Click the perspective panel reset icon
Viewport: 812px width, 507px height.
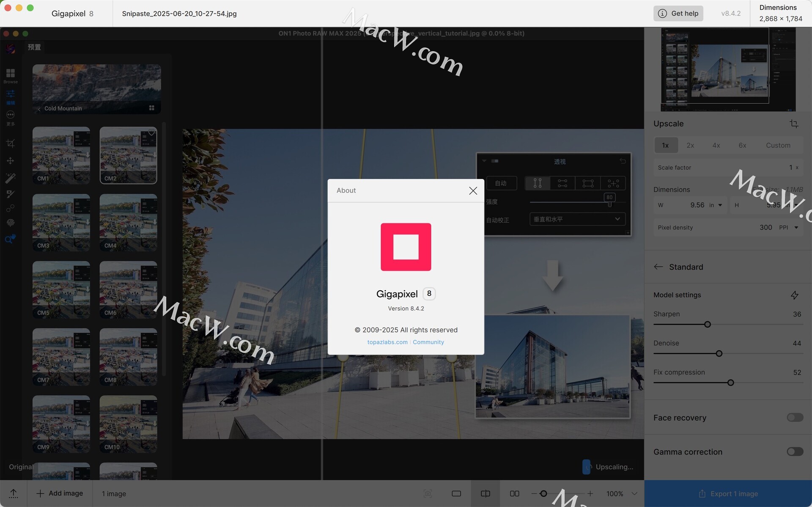623,161
